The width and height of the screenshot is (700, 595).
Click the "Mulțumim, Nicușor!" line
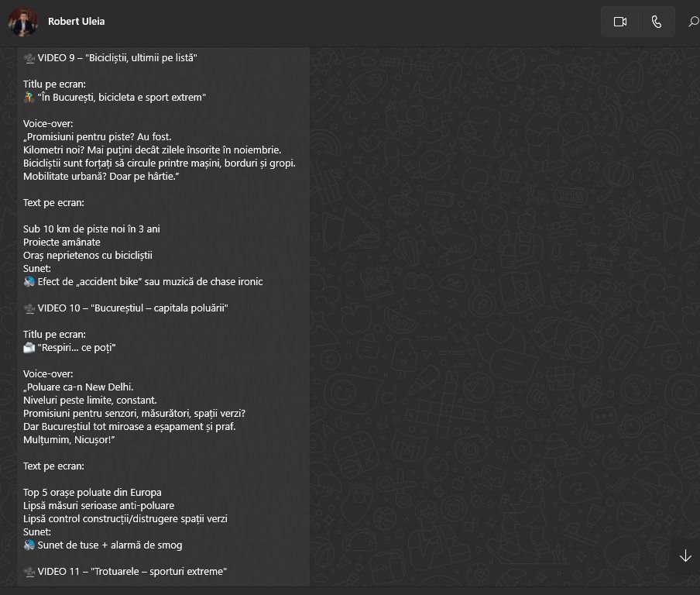[69, 440]
